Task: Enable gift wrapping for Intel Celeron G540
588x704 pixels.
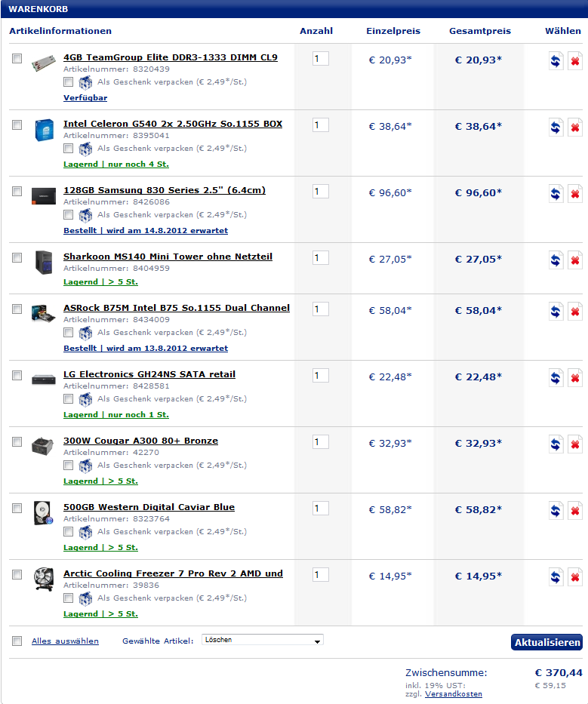Action: point(68,148)
